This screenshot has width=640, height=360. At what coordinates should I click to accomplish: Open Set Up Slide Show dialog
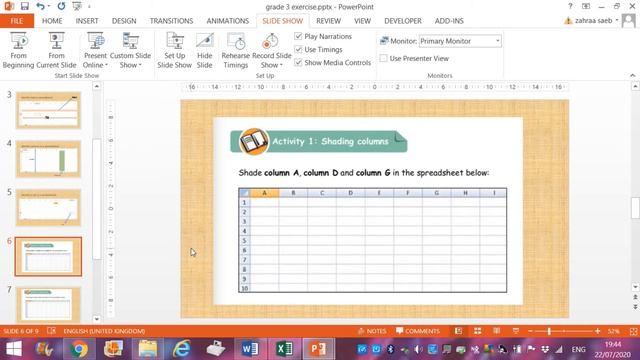coord(174,50)
